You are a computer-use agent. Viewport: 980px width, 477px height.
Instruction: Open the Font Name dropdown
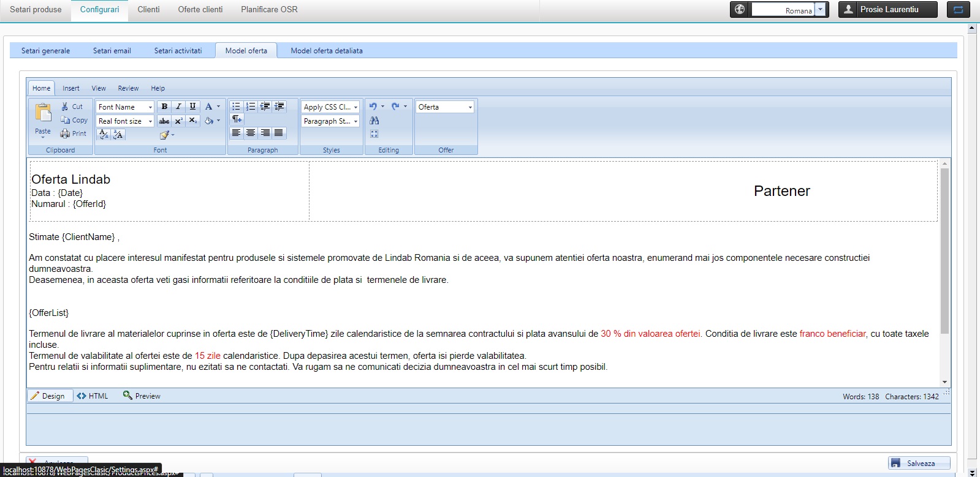(x=125, y=107)
